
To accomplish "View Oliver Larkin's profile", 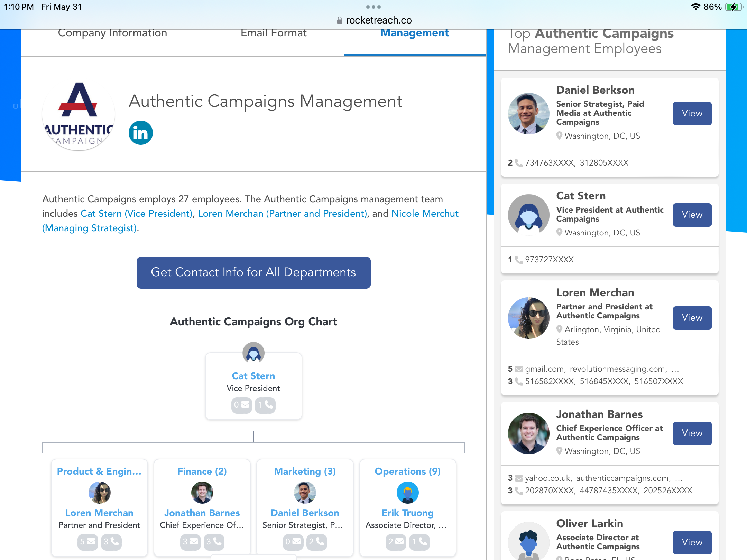I will 692,542.
